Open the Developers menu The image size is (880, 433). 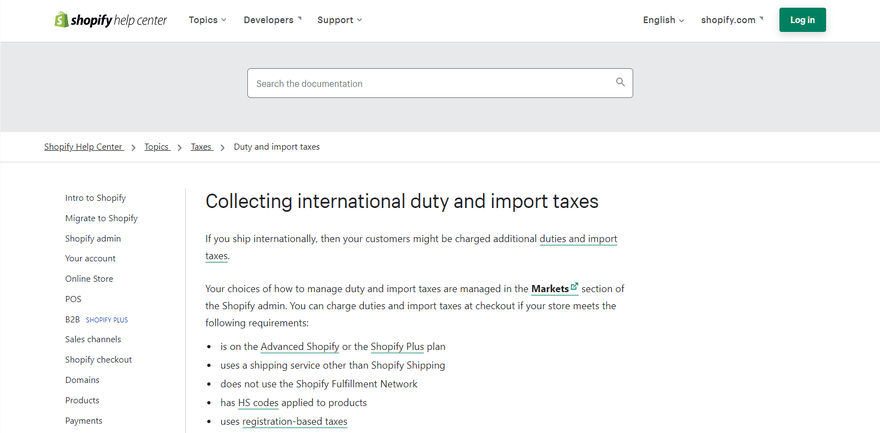[272, 20]
